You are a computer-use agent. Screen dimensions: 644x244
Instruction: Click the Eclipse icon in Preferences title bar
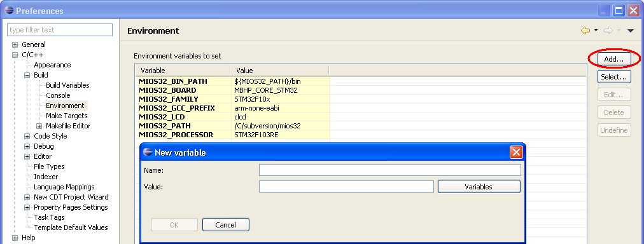coord(9,11)
